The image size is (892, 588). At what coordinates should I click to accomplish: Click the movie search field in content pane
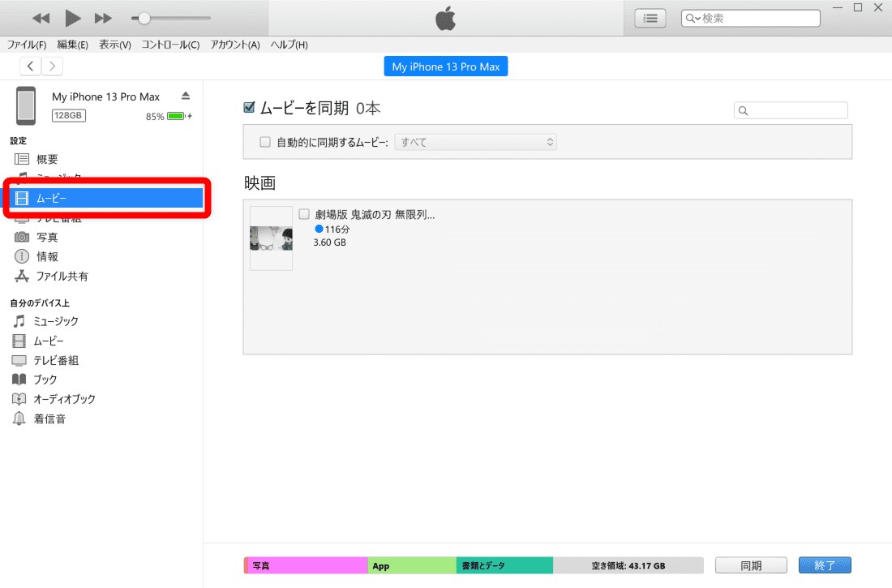click(x=791, y=110)
